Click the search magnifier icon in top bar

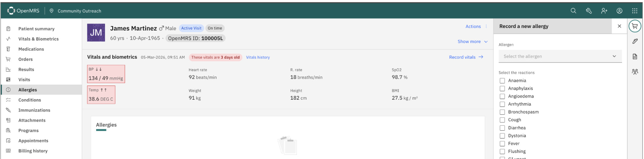[573, 11]
